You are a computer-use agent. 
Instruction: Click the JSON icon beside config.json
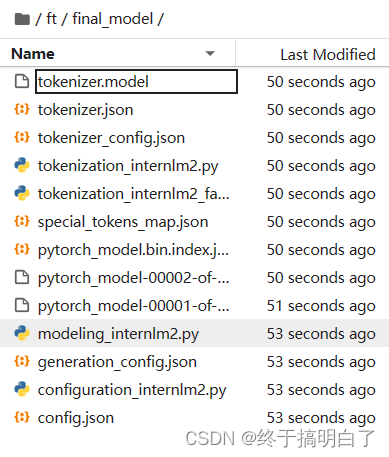22,417
